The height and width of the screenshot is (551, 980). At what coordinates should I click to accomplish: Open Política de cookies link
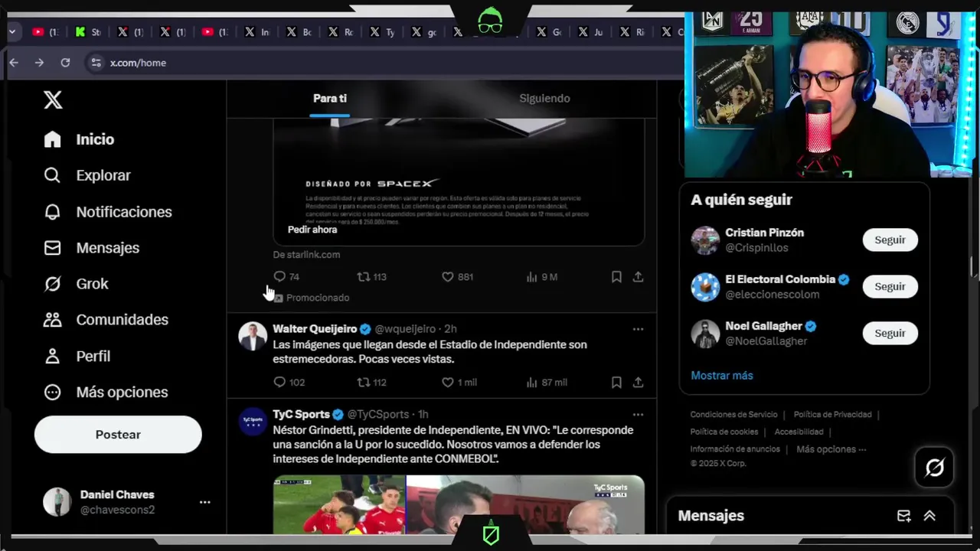[724, 432]
